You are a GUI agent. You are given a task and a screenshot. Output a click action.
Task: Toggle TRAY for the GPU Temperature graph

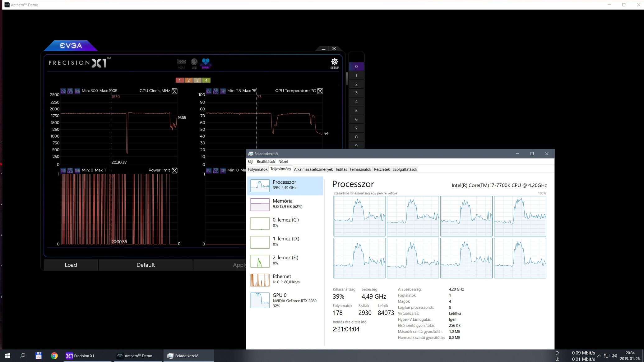(223, 91)
